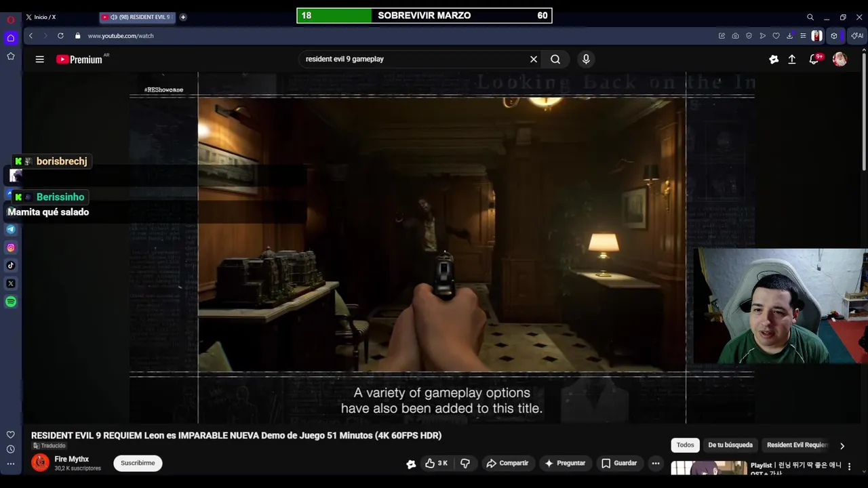Viewport: 868px width, 488px height.
Task: Click the Opera sidebar home icon
Action: 11,38
